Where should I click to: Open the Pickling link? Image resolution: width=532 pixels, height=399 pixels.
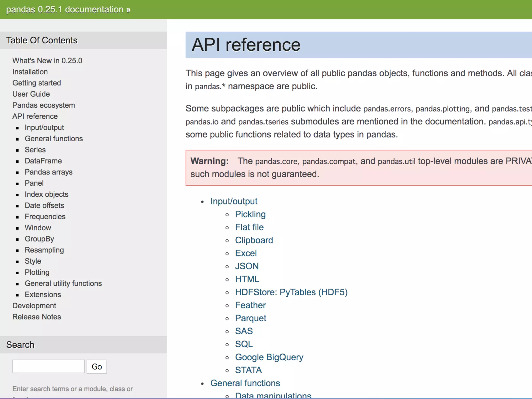pyautogui.click(x=250, y=214)
